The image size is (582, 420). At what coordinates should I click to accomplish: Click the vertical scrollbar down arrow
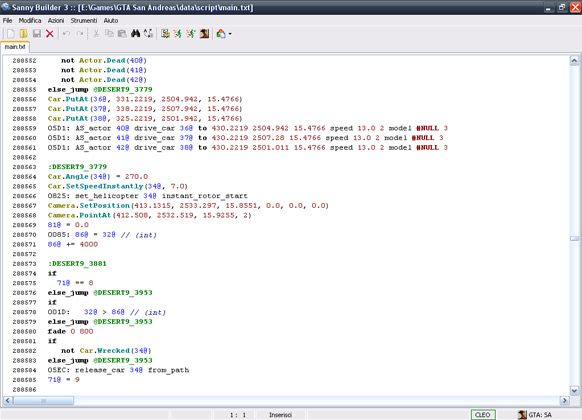click(574, 391)
